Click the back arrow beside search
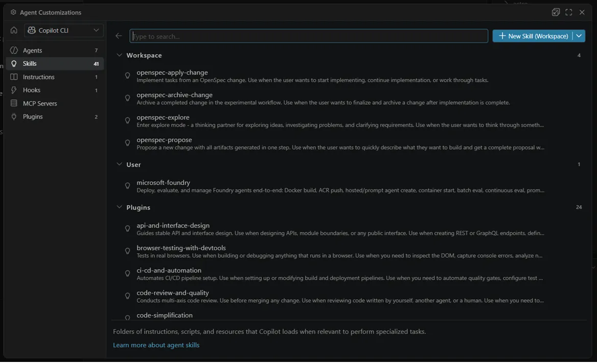This screenshot has height=364, width=597. point(119,36)
